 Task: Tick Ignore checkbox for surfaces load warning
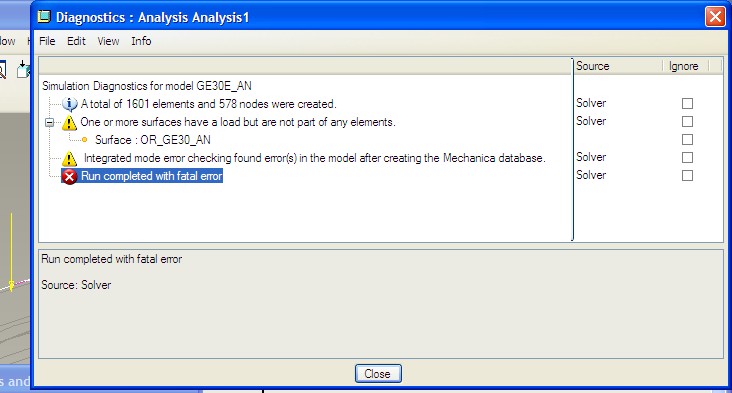click(x=687, y=121)
